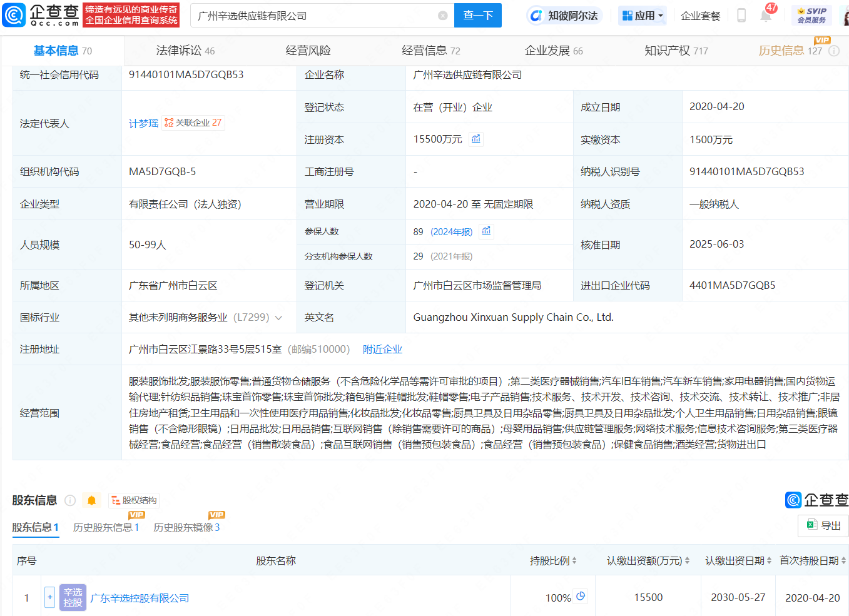Open the mobile app phone icon
This screenshot has width=849, height=616.
click(741, 16)
